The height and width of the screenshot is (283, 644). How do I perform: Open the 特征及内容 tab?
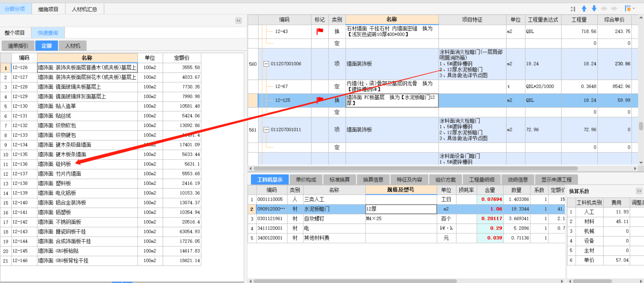coord(409,180)
